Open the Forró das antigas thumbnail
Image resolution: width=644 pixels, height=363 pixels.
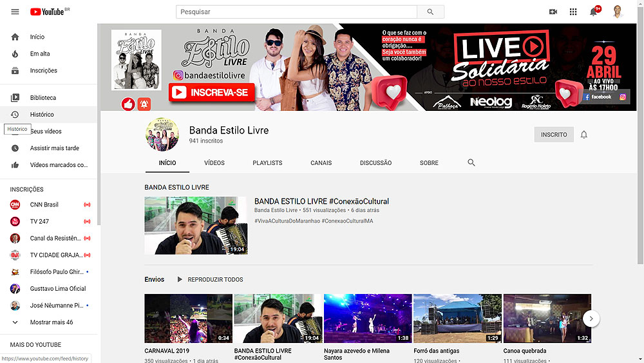click(457, 319)
